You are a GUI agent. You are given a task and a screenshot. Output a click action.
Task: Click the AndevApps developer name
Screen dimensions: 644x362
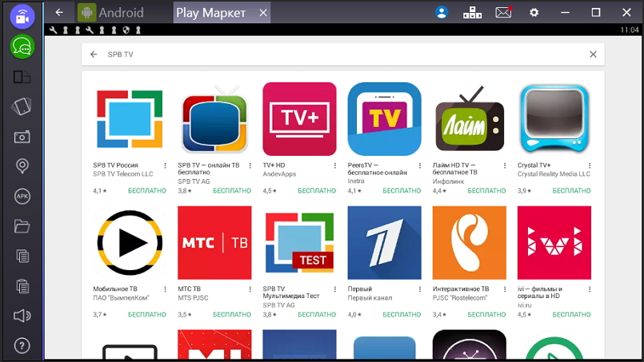coord(279,174)
